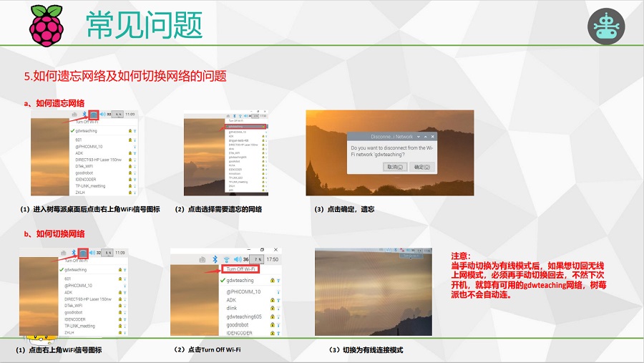Select checked gdwteaching network in 11:00 list

pyautogui.click(x=86, y=131)
